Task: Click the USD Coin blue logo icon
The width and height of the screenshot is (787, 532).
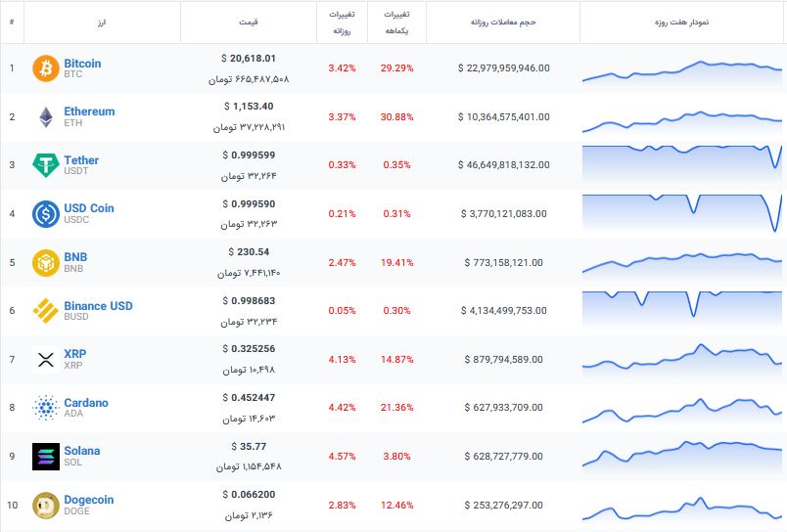Action: 46,213
